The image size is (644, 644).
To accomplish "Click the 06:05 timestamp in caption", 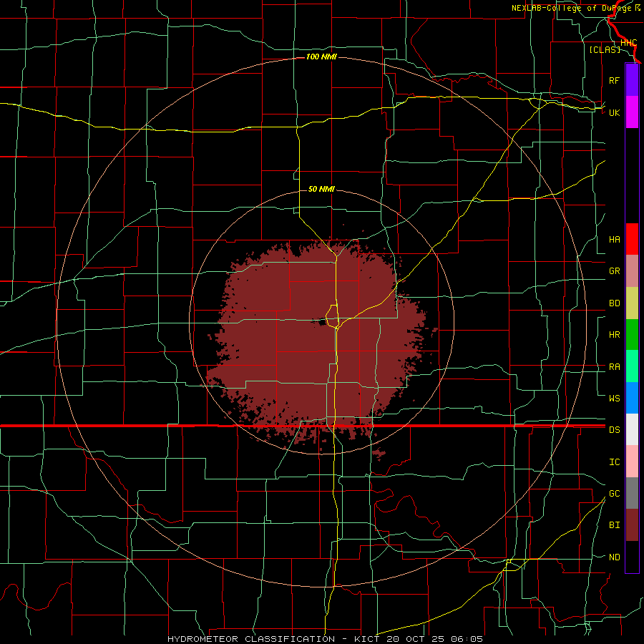I will click(x=467, y=639).
